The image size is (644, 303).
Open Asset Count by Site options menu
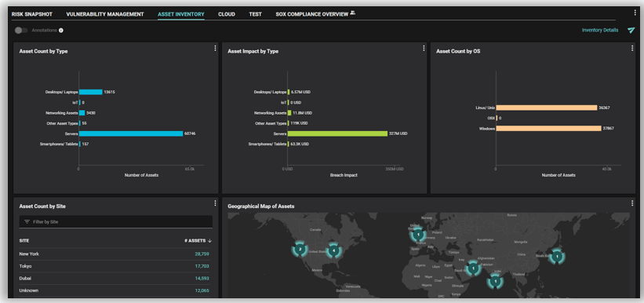(215, 203)
